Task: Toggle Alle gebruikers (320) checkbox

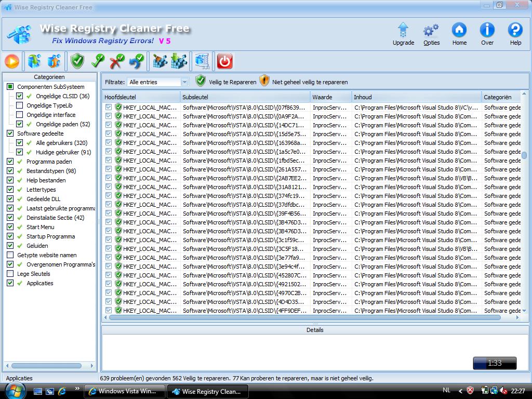Action: pos(19,142)
